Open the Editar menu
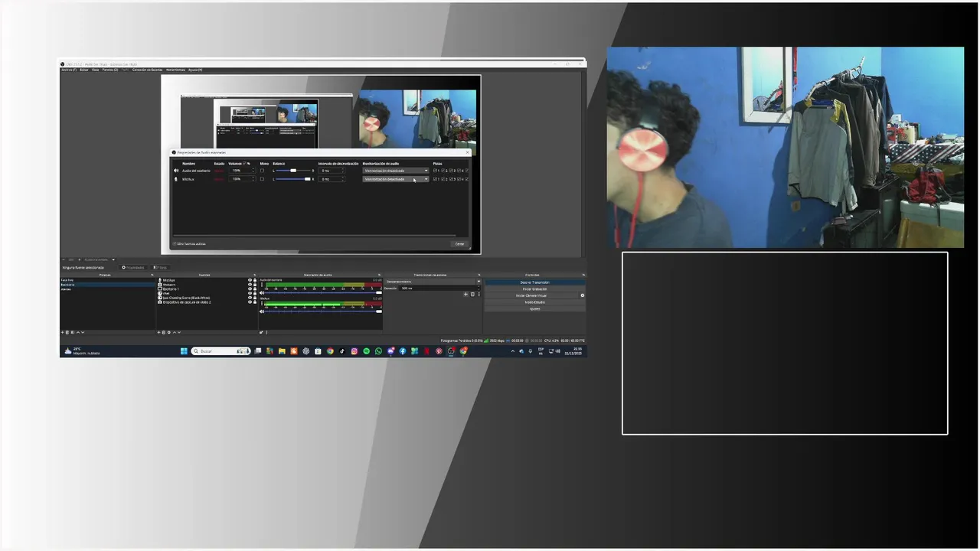This screenshot has width=980, height=551. tap(84, 70)
